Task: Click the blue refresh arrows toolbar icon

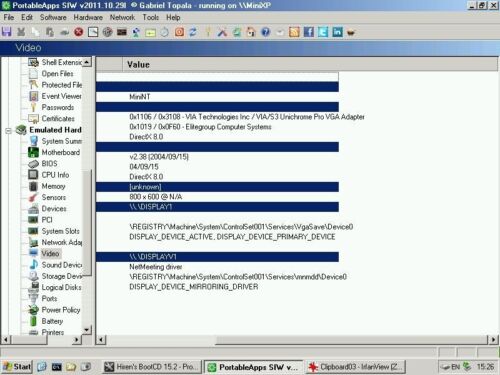Action: [193, 32]
